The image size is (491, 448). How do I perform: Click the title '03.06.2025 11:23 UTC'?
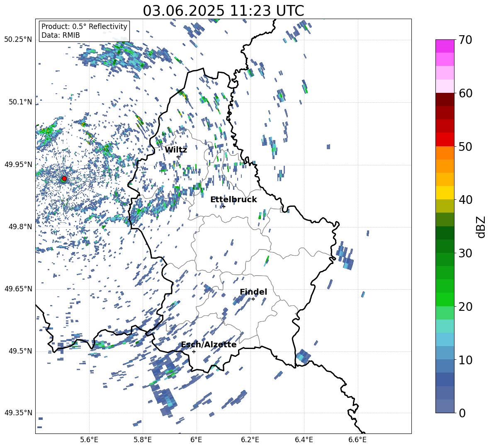coord(223,11)
